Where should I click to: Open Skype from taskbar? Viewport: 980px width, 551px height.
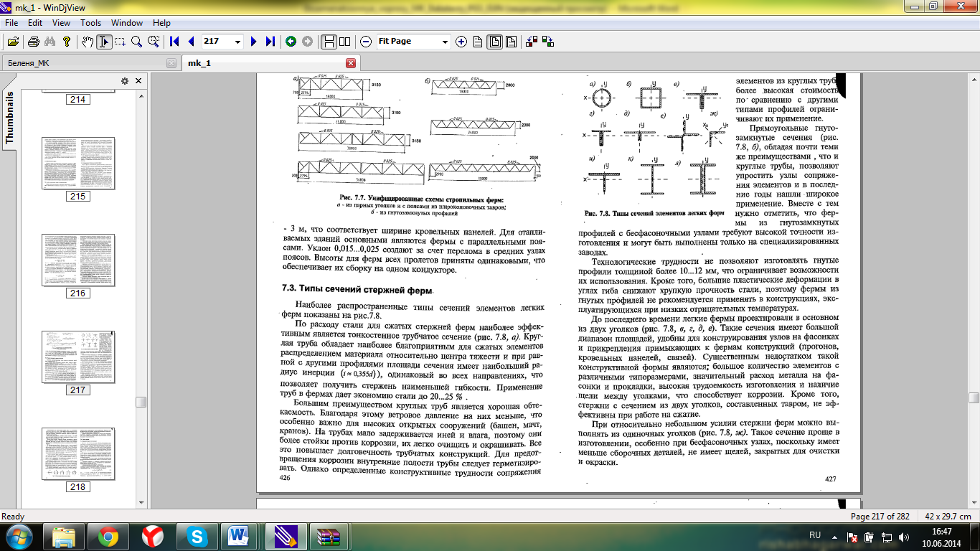[x=197, y=536]
